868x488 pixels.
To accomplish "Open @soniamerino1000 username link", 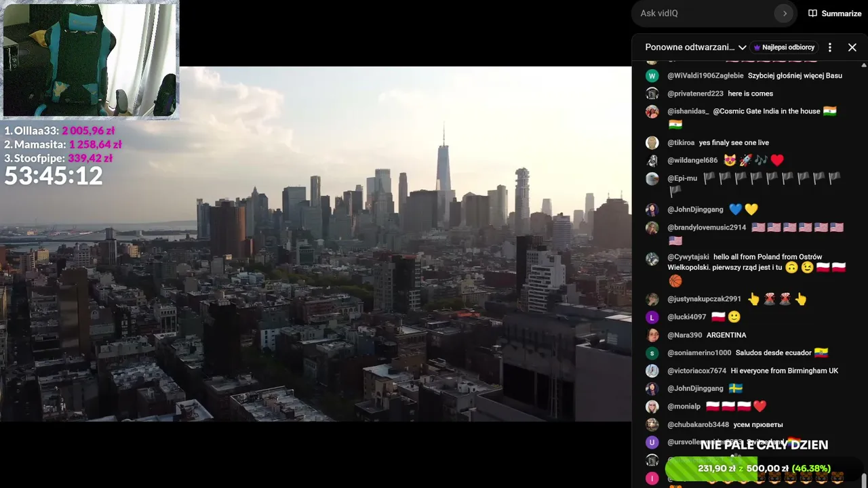I will coord(699,353).
